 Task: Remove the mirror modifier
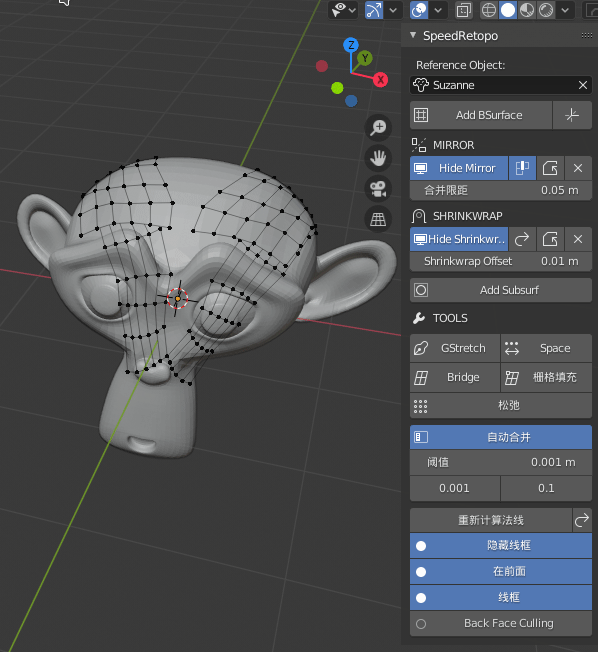[578, 168]
